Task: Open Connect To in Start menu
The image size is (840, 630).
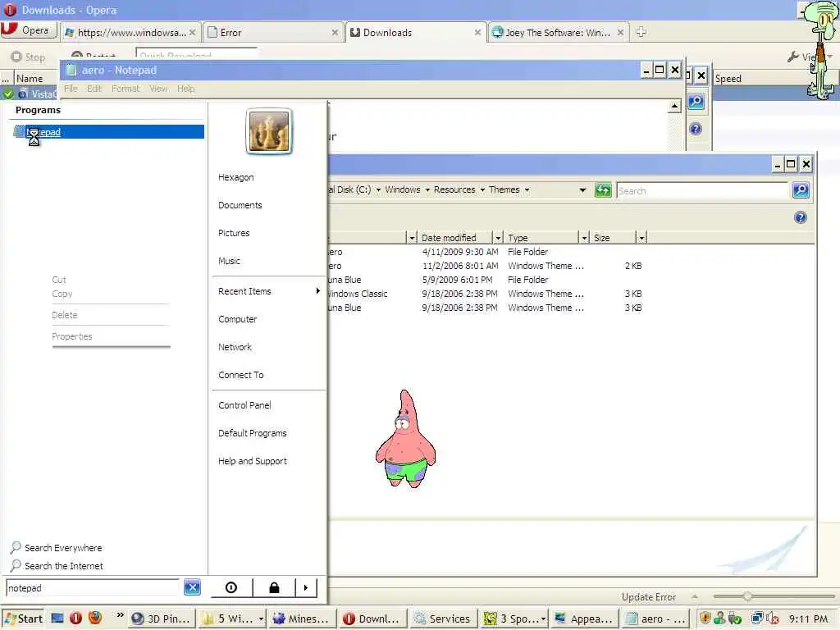Action: coord(241,375)
